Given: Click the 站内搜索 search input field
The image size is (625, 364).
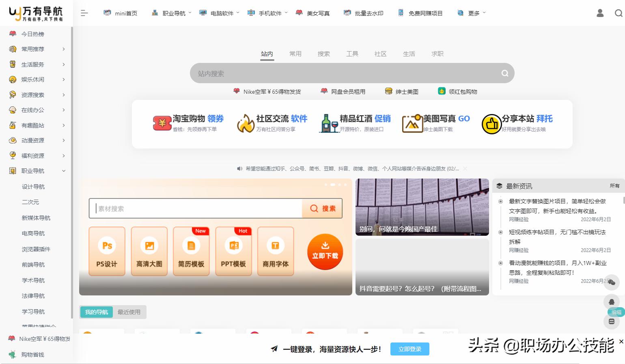Looking at the screenshot, I should point(345,73).
